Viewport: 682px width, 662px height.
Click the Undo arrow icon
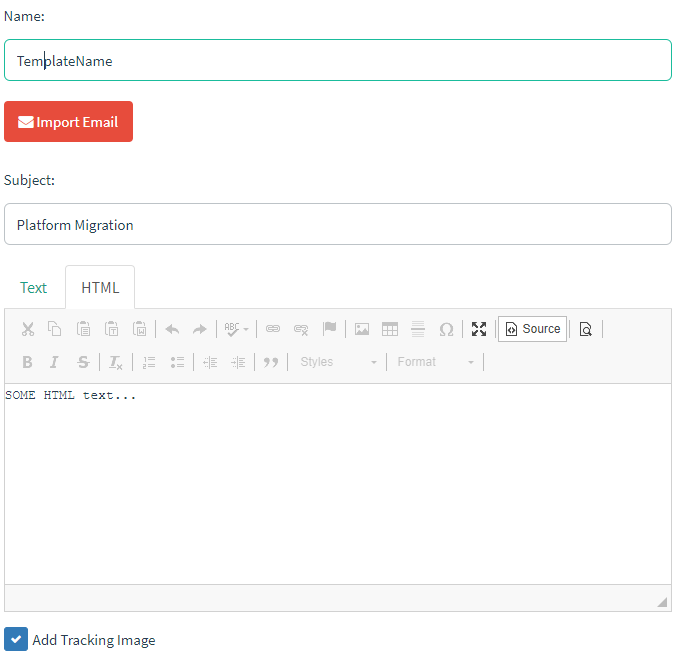pyautogui.click(x=172, y=329)
